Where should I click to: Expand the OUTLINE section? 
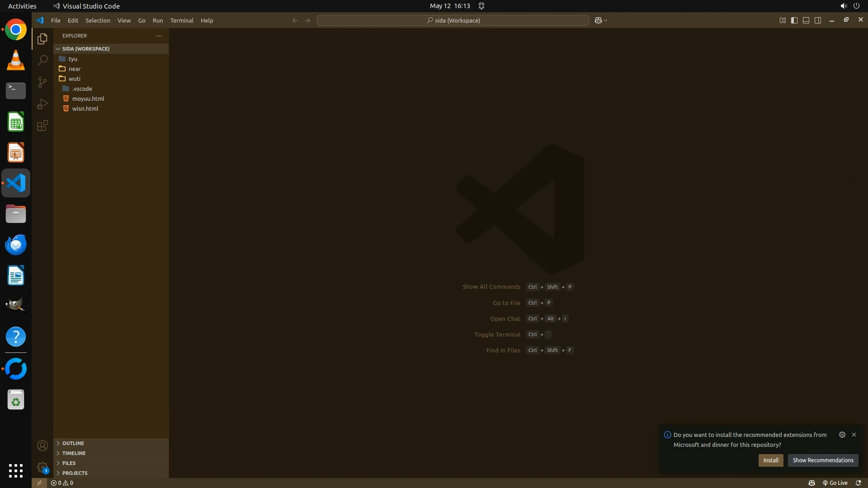(x=73, y=443)
